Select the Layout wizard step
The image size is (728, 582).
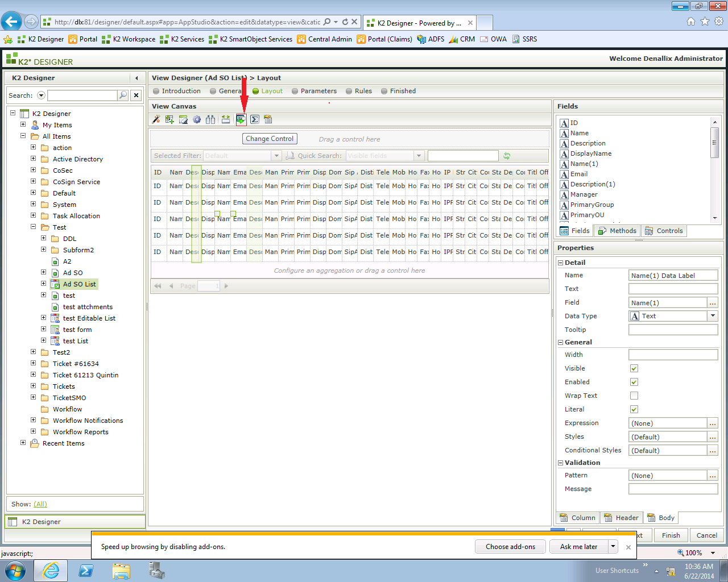[x=267, y=91]
